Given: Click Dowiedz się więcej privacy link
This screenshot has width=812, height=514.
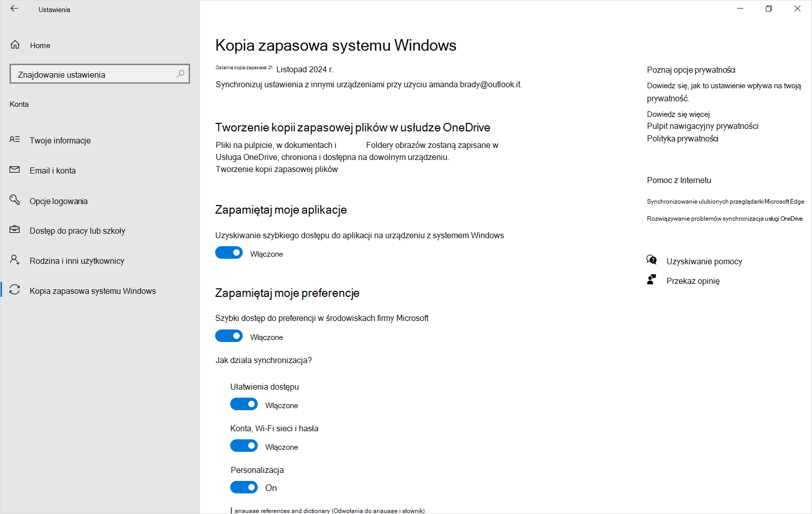Looking at the screenshot, I should pos(678,114).
